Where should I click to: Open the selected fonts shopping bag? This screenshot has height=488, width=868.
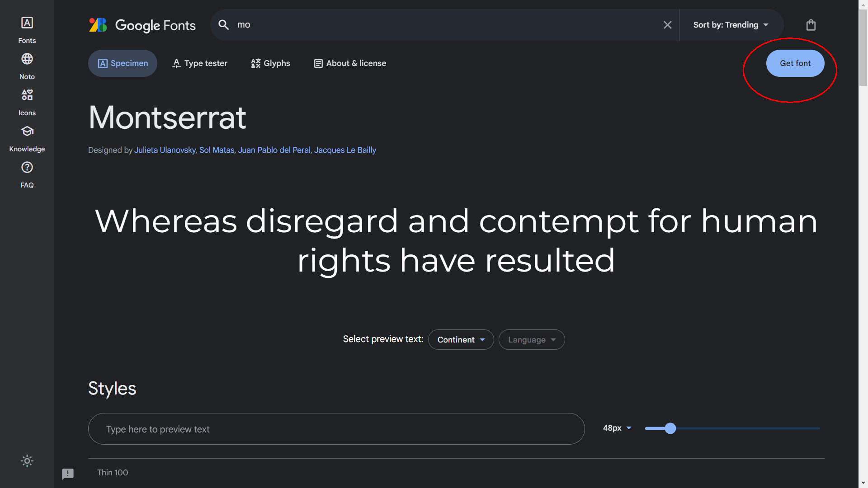point(811,25)
